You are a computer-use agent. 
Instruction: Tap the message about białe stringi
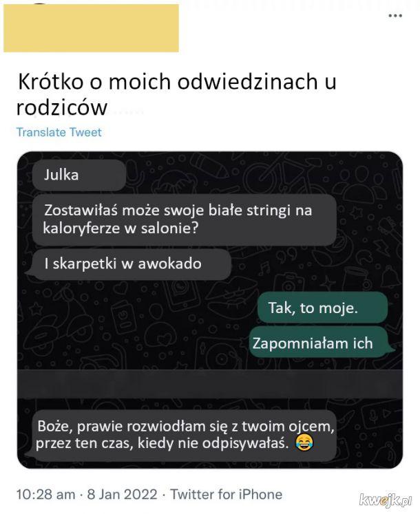185,219
